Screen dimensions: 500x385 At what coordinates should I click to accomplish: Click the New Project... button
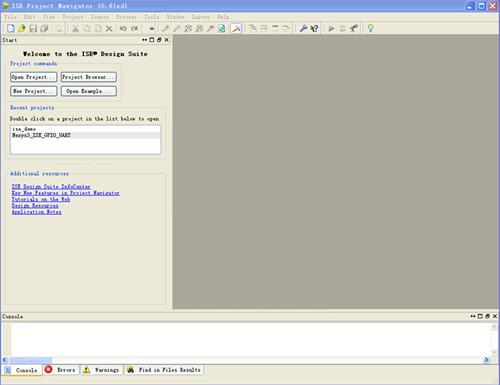click(34, 91)
